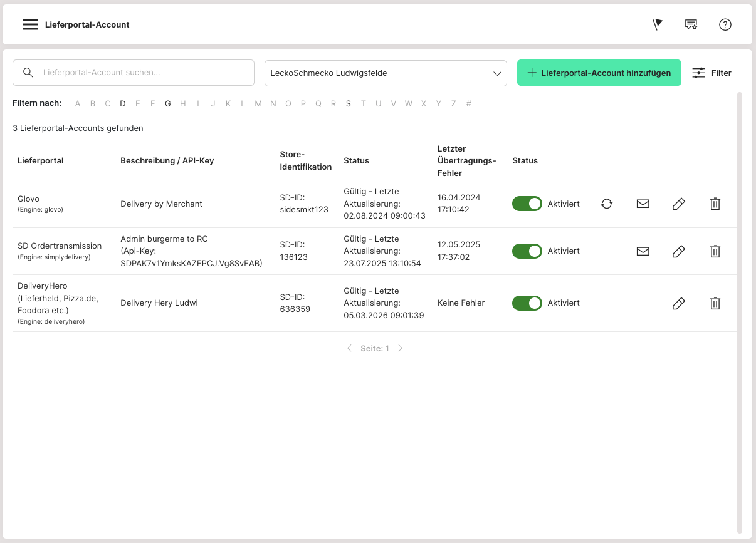Click mail icon for SD Ordertransmission
The width and height of the screenshot is (756, 543).
click(643, 251)
